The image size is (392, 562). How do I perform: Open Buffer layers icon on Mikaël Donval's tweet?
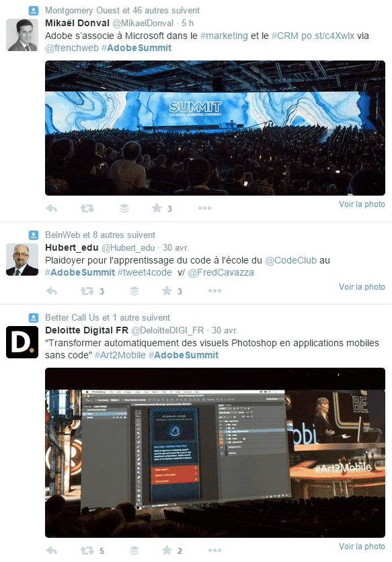click(x=124, y=208)
